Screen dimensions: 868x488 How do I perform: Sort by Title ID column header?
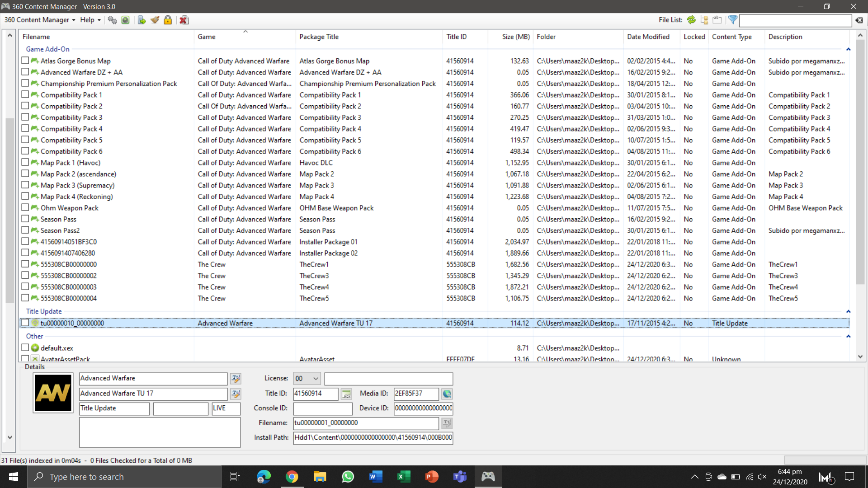[465, 37]
